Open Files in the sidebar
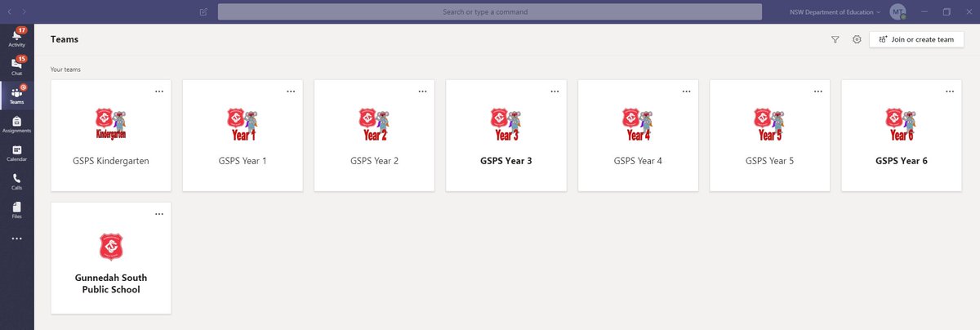 [x=16, y=210]
